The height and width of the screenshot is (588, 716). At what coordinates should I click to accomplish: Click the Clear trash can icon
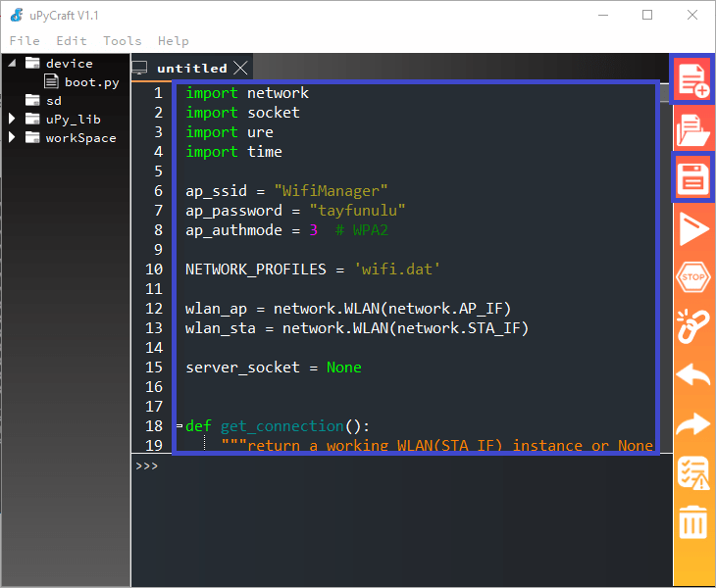693,522
